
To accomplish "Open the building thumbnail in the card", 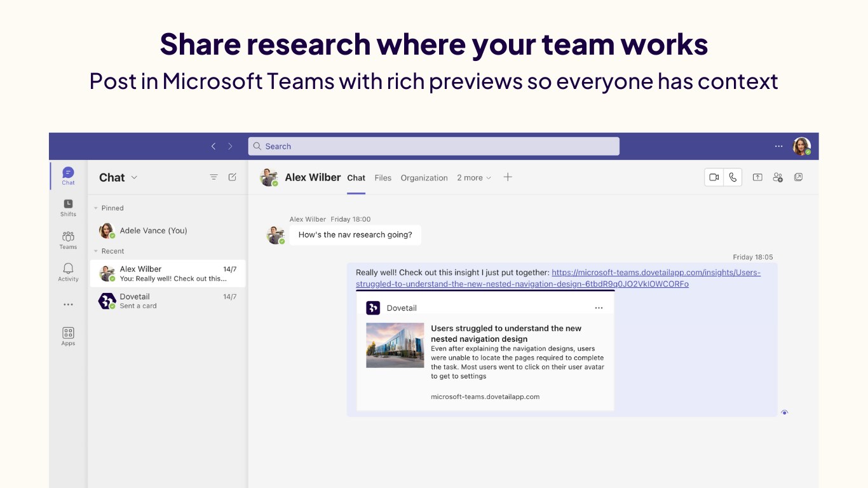I will coord(395,345).
